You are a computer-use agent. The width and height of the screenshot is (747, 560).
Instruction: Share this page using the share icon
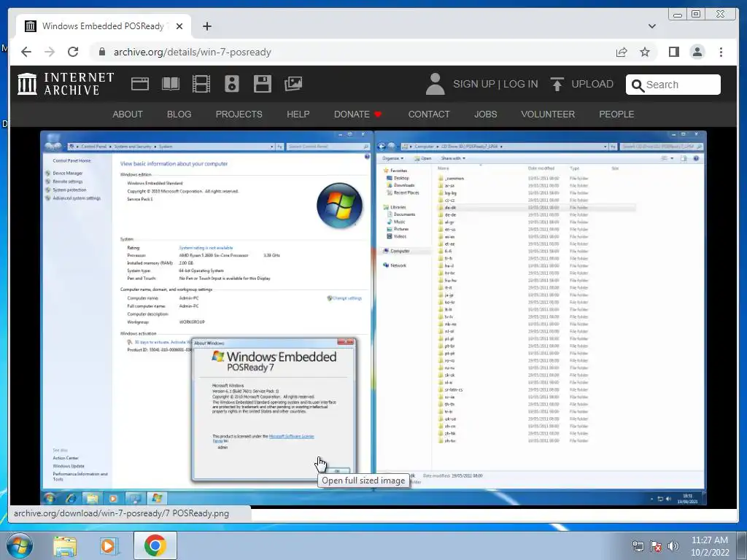tap(622, 52)
